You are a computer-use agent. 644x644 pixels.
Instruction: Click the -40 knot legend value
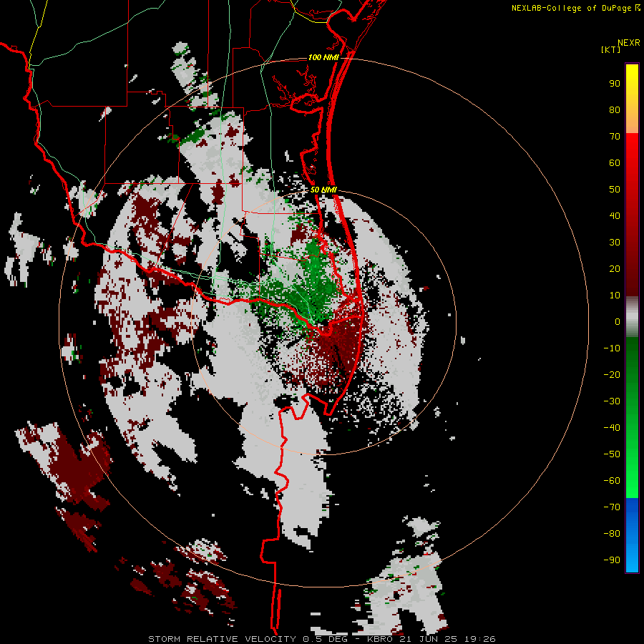612,428
